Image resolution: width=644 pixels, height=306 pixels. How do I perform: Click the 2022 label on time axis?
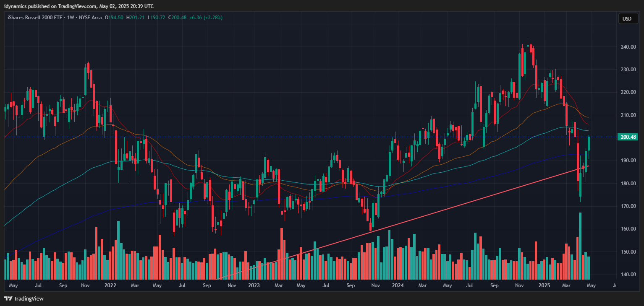(110, 285)
